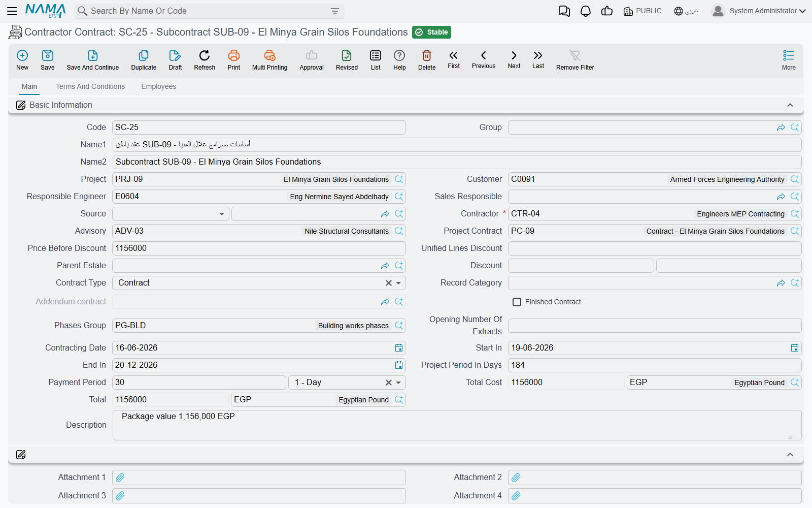The image size is (812, 508).
Task: Open linked Group record arrow
Action: [x=781, y=128]
